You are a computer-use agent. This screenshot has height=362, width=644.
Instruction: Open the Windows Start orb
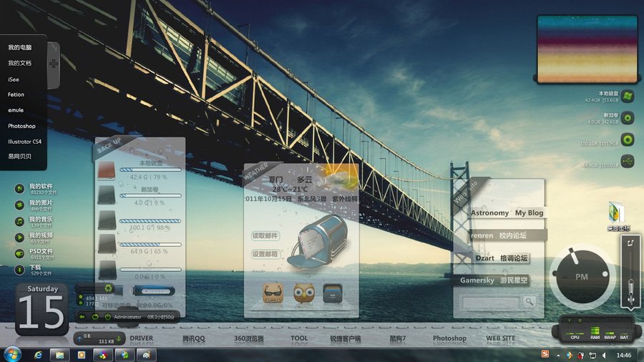pos(12,354)
